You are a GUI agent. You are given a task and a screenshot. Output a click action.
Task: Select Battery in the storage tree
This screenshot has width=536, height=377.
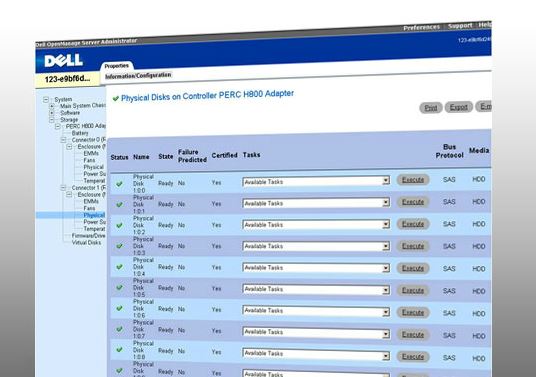[80, 133]
